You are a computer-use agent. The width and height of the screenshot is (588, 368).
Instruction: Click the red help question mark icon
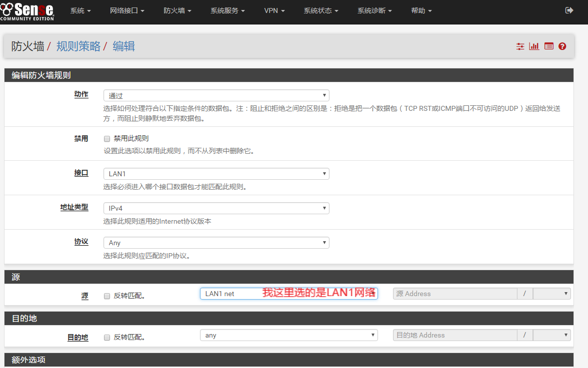(562, 46)
